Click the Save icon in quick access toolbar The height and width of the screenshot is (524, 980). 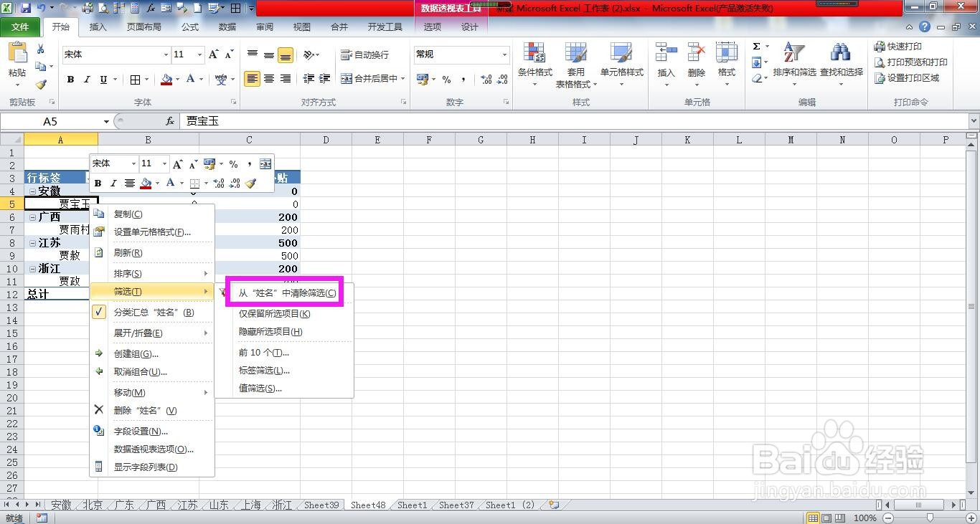(x=26, y=8)
